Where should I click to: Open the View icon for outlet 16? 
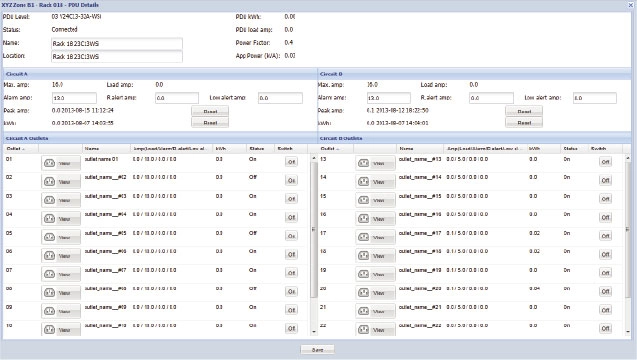(375, 219)
